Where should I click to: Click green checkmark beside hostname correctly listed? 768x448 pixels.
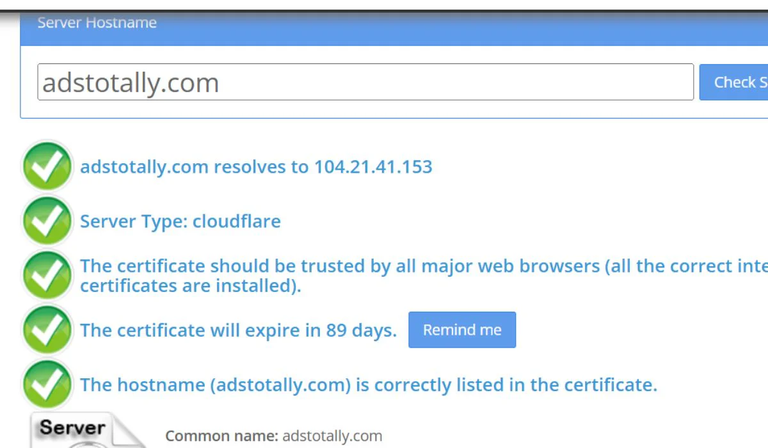point(48,384)
